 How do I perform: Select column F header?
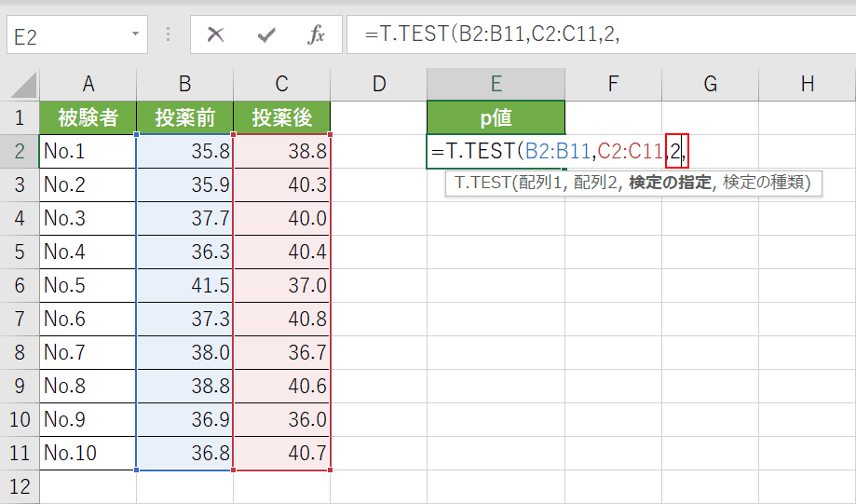[x=614, y=85]
